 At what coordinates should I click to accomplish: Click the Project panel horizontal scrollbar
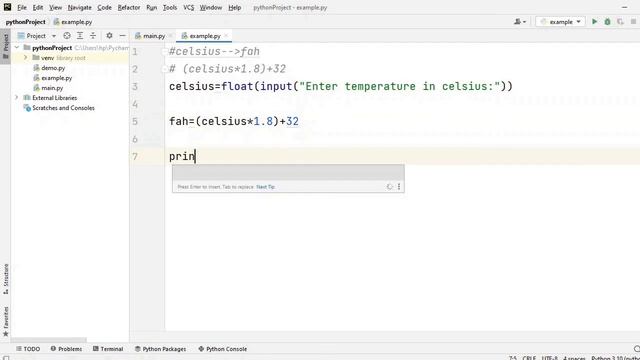tap(49, 340)
